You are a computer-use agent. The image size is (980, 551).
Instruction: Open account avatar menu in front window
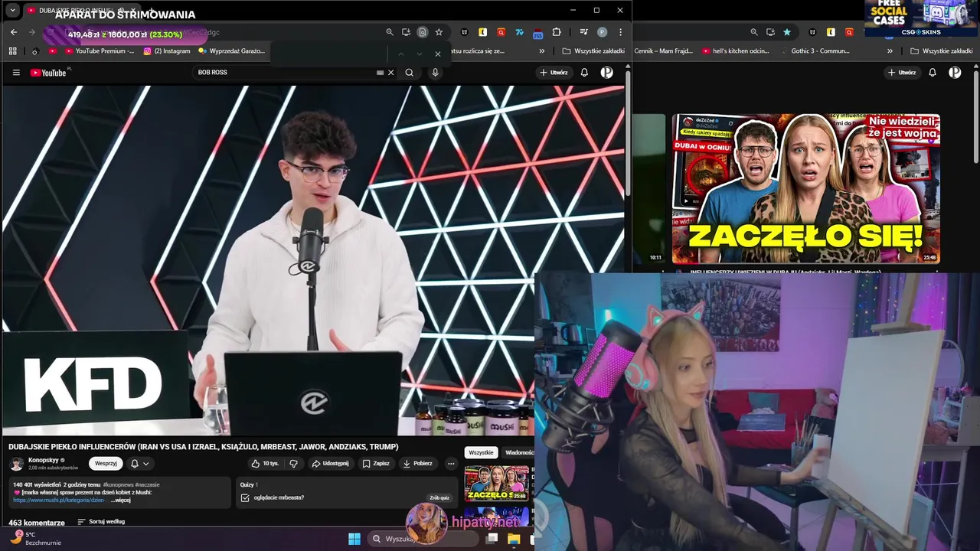click(606, 73)
